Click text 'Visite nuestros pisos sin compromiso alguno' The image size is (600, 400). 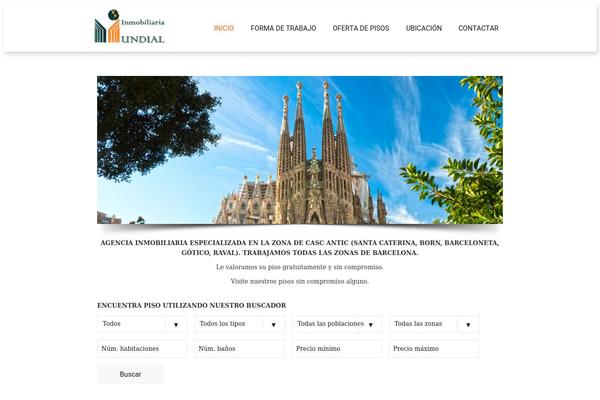pyautogui.click(x=300, y=281)
